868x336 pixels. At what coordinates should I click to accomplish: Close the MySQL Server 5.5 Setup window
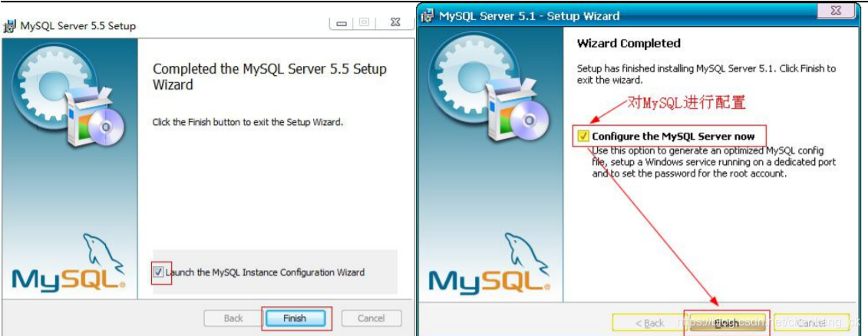pos(394,23)
